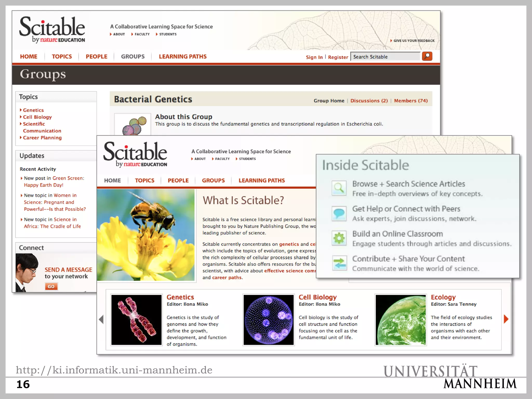532x399 pixels.
Task: Click the ki.informatik.uni-mannheim.de URL
Action: (114, 370)
